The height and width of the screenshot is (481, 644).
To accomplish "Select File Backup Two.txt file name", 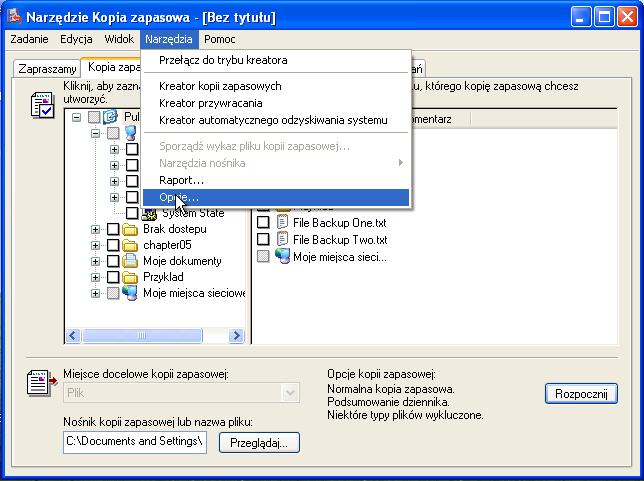I will [340, 239].
